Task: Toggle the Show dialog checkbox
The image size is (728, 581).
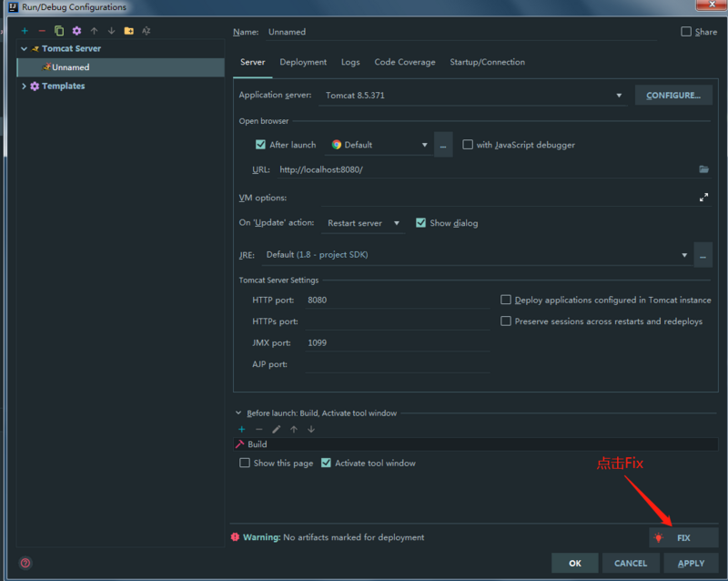Action: click(x=420, y=222)
